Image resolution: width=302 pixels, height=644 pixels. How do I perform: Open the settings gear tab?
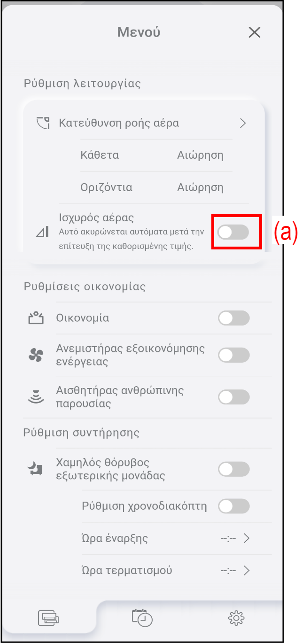click(236, 618)
